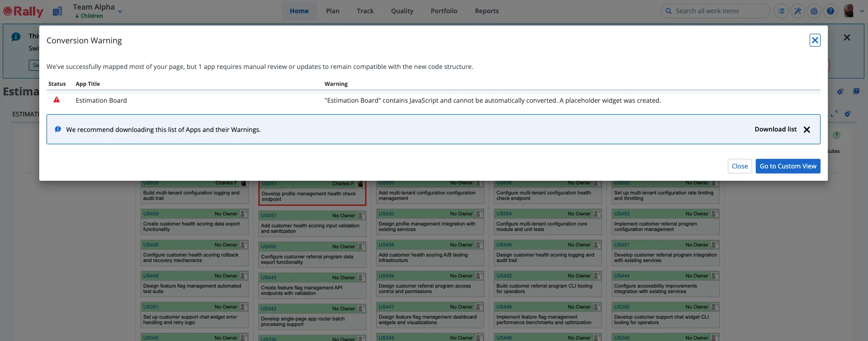
Task: Expand the chevron next to avatar
Action: pyautogui.click(x=862, y=11)
